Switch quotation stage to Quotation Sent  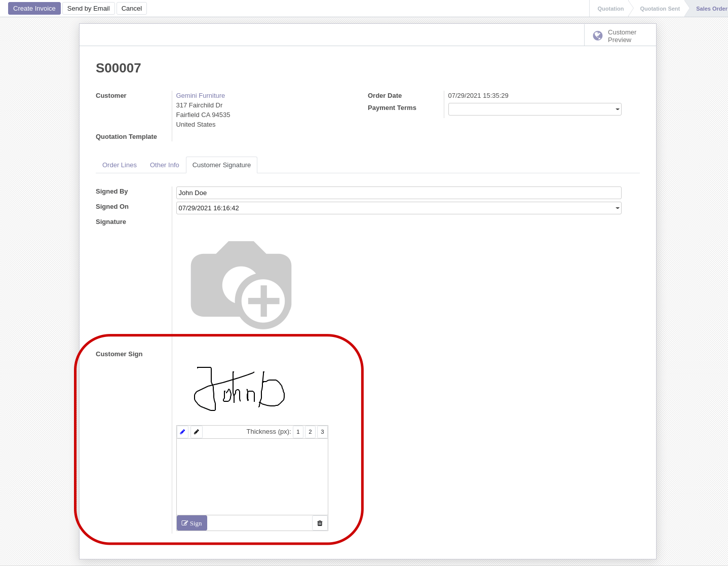tap(659, 8)
